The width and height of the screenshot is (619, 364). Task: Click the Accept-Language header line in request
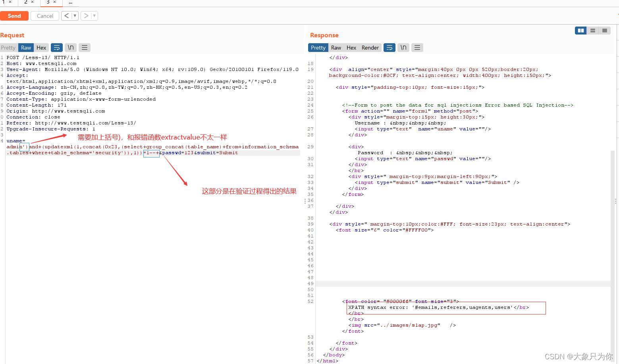tap(127, 87)
